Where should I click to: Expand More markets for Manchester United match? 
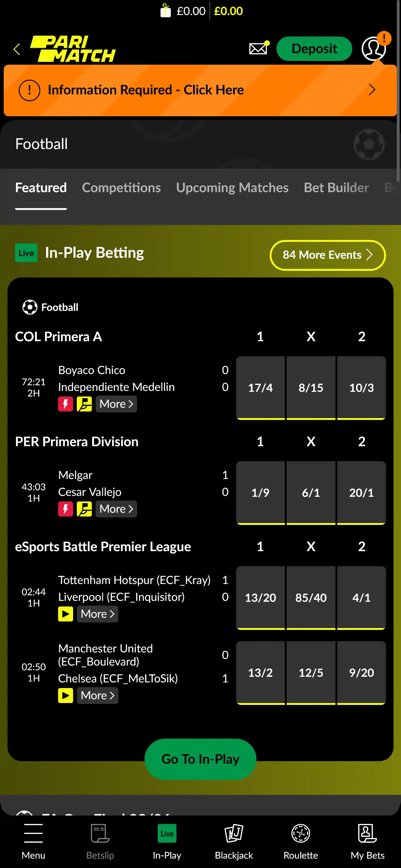click(x=98, y=695)
